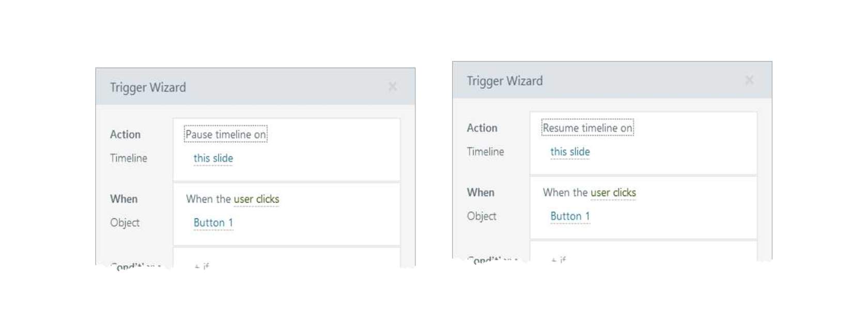The image size is (868, 335).
Task: Change "user clicks" event in Pause timeline wizard
Action: click(x=256, y=199)
